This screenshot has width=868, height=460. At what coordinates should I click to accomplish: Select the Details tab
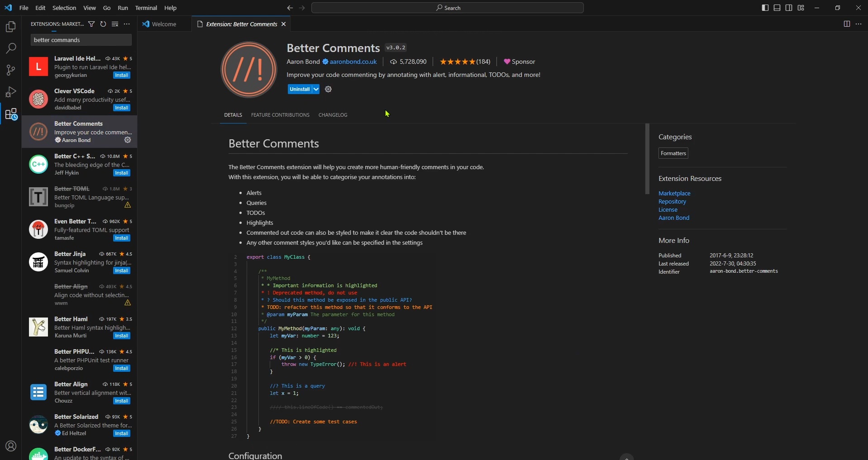click(233, 115)
